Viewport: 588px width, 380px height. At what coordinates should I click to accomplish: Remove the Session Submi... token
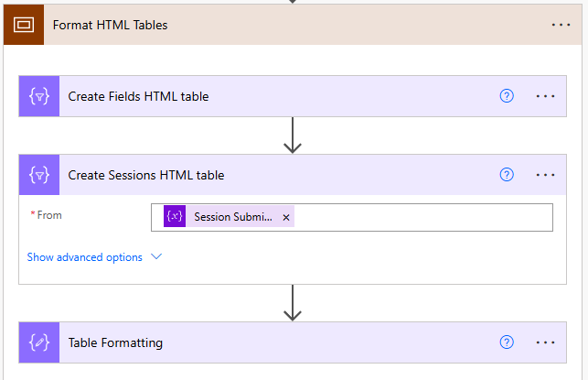[x=286, y=217]
